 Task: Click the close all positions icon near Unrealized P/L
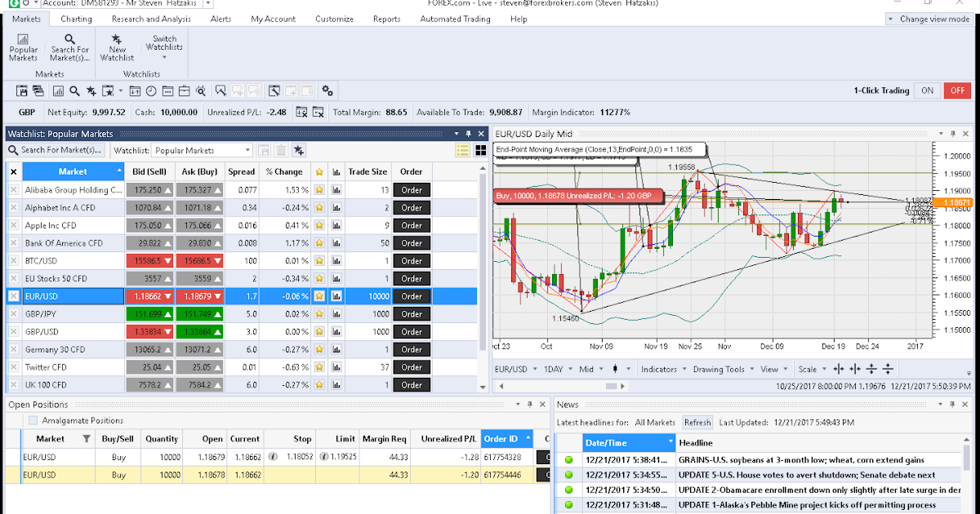coord(301,112)
